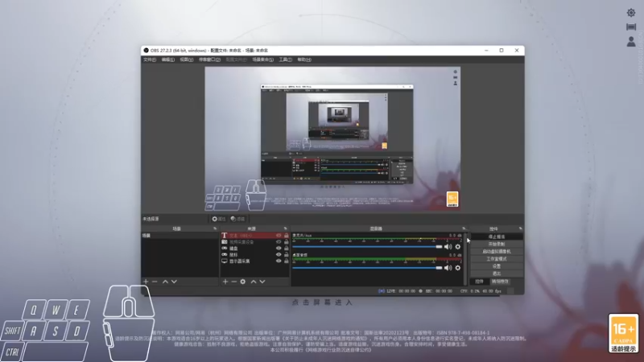Screen dimensions: 644x362
Task: Click the 启动虚拟摄像机 button
Action: 497,252
